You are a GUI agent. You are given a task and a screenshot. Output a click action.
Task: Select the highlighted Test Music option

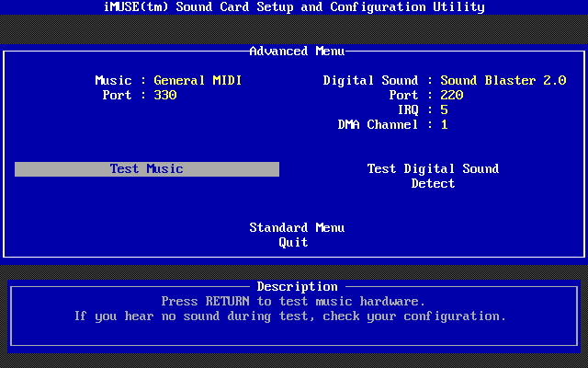pyautogui.click(x=147, y=169)
